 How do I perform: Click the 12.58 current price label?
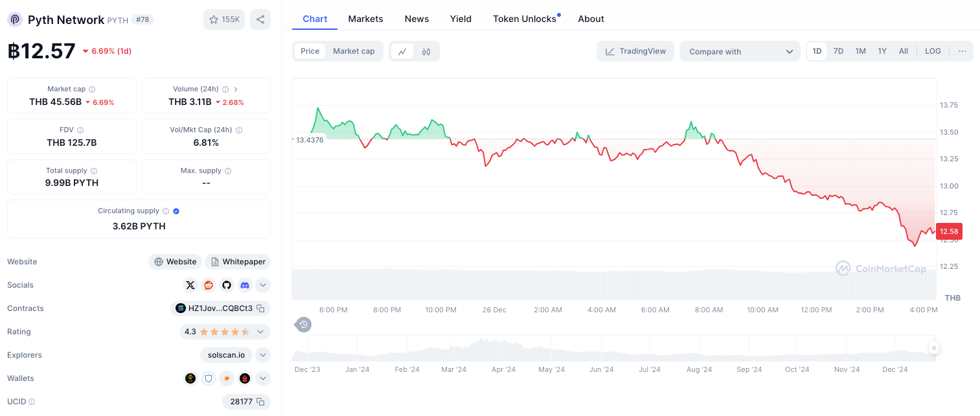[x=949, y=231]
